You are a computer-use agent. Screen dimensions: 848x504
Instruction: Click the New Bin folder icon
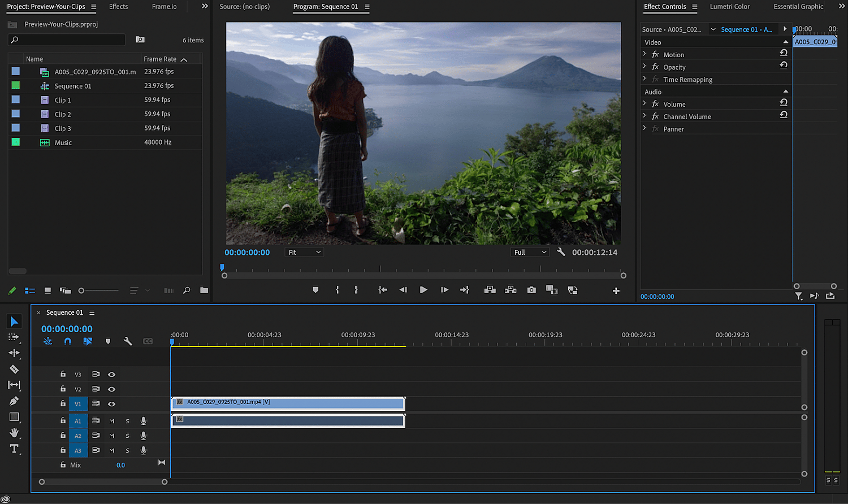click(204, 290)
